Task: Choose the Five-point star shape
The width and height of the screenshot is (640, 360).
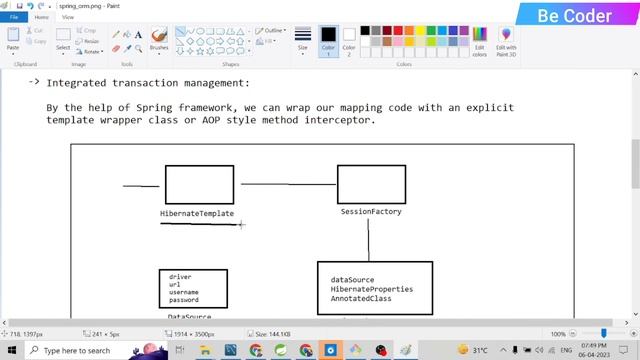Action: coord(200,51)
